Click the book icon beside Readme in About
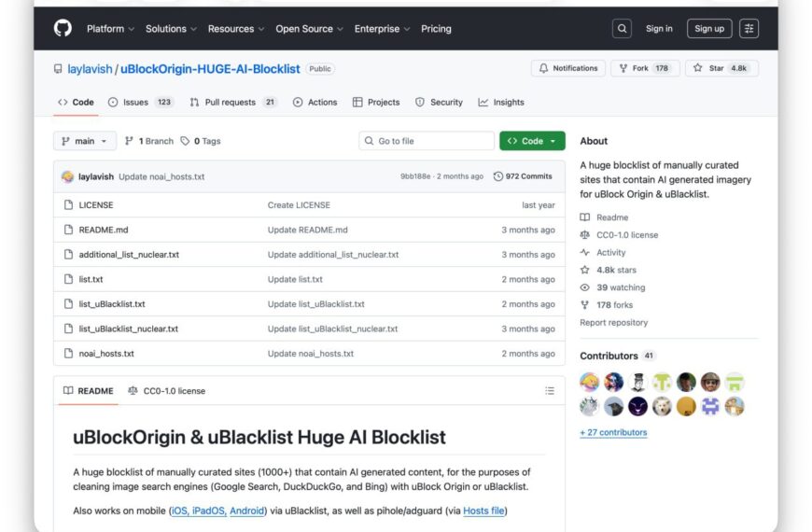Viewport: 812px width, 532px height. (584, 217)
